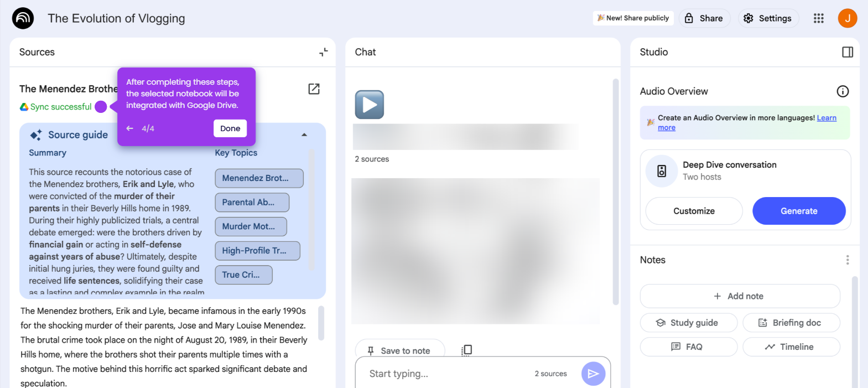The image size is (868, 388).
Task: Generate the audio overview
Action: coord(799,211)
